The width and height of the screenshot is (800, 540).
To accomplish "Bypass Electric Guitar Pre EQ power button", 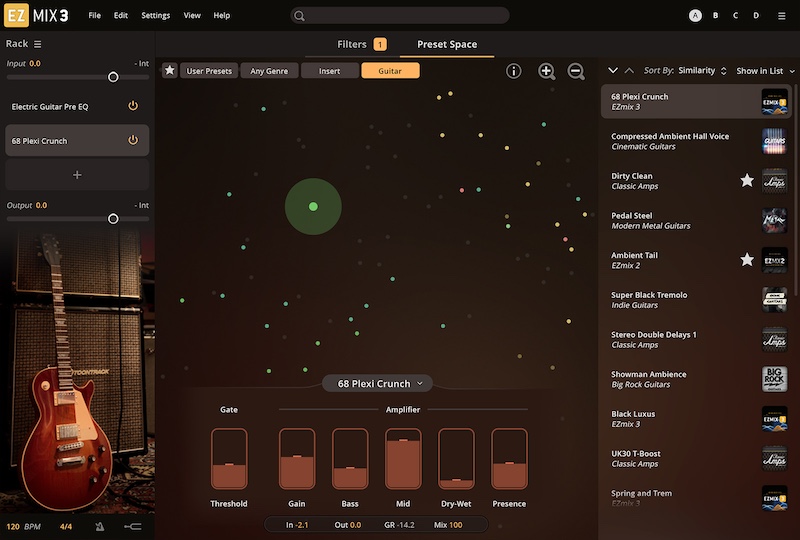I will click(133, 106).
